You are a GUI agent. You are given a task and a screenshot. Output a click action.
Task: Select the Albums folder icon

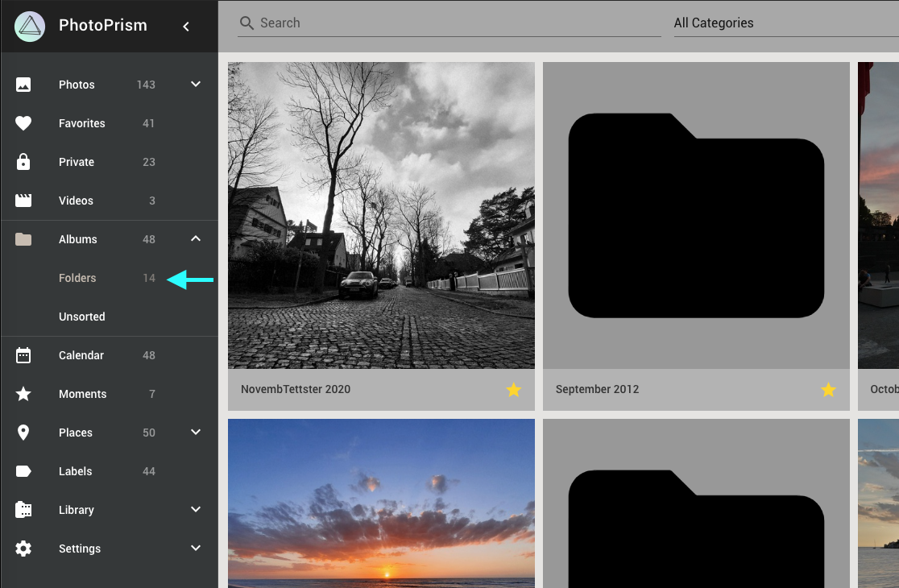tap(23, 239)
